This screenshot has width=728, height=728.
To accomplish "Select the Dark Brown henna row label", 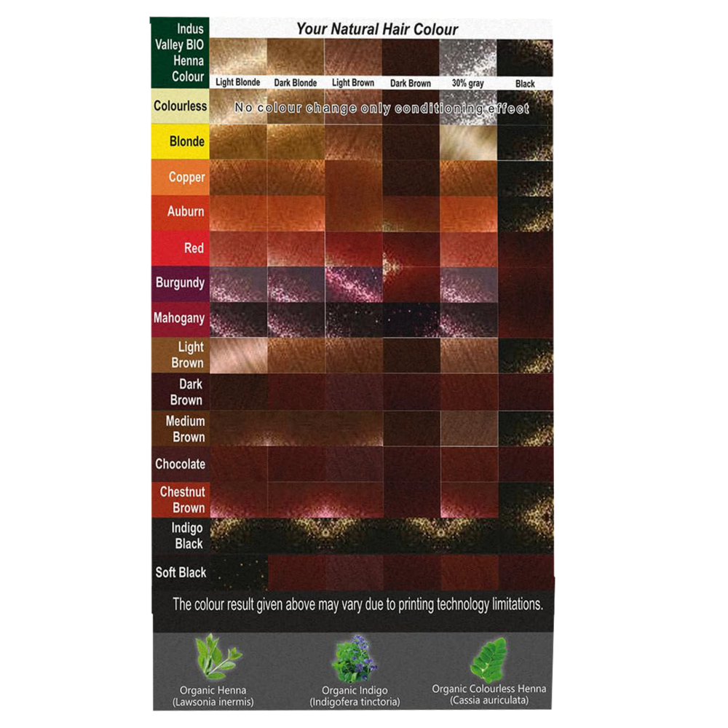I will coord(180,392).
